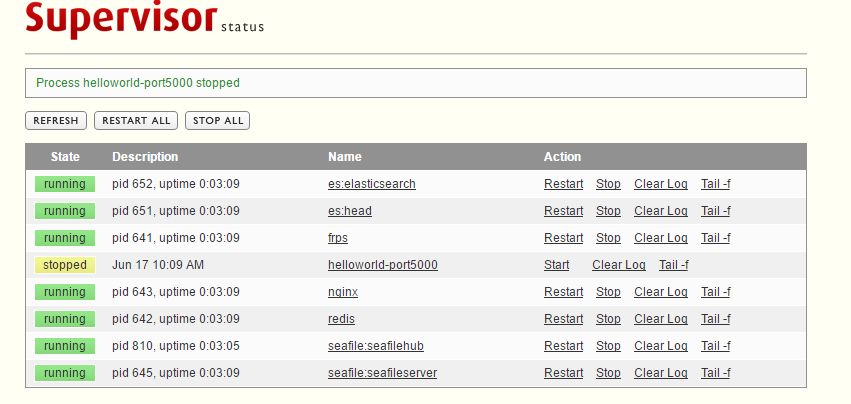The width and height of the screenshot is (851, 404).
Task: Tail -f the seafile:seafileserver log
Action: click(x=715, y=373)
